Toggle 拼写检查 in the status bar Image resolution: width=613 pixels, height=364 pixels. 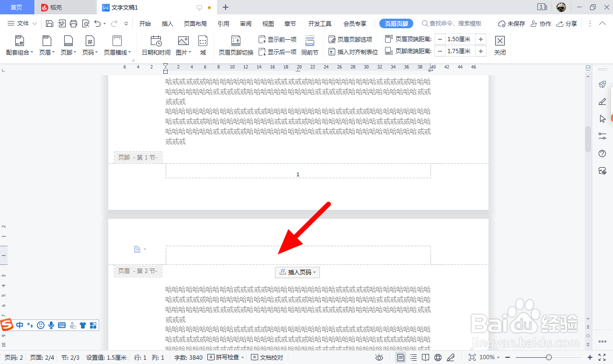226,357
